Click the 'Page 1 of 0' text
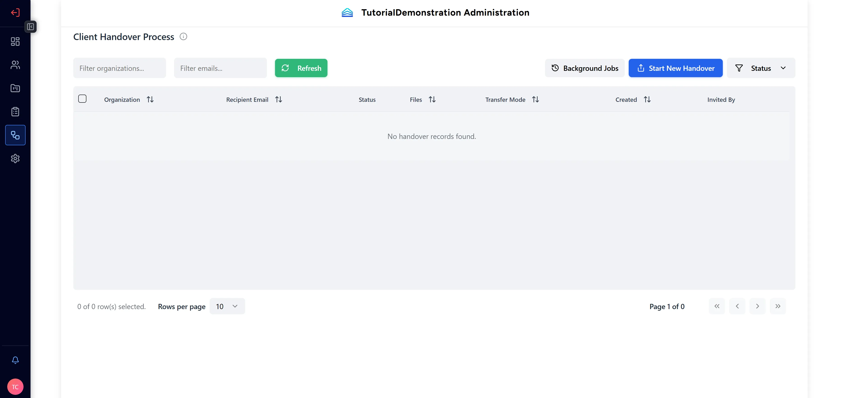868x398 pixels. click(667, 306)
